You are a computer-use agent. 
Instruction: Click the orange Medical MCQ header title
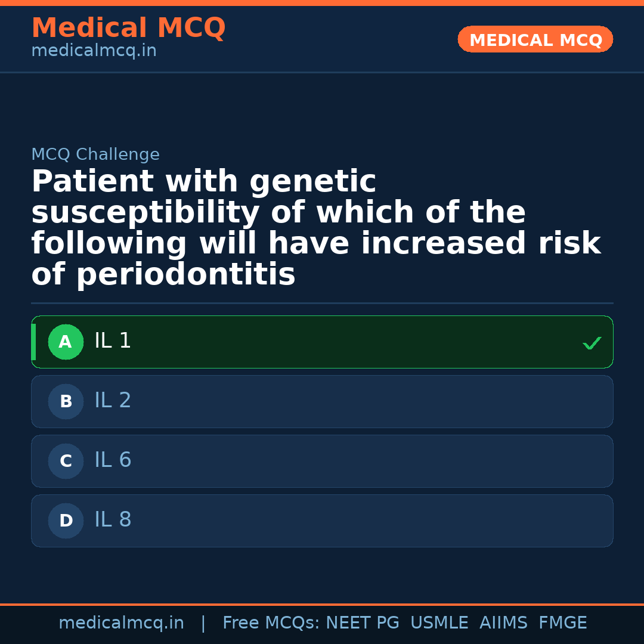tap(128, 28)
